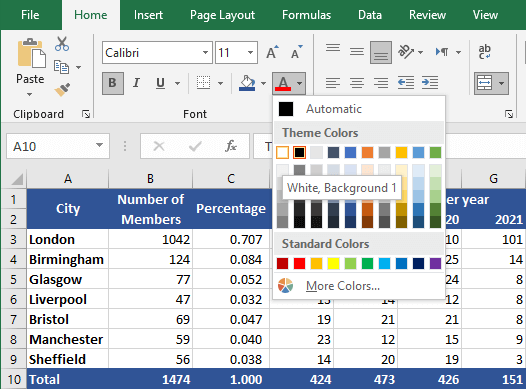
Task: Expand the Merge & Center arrow
Action: coord(502,83)
